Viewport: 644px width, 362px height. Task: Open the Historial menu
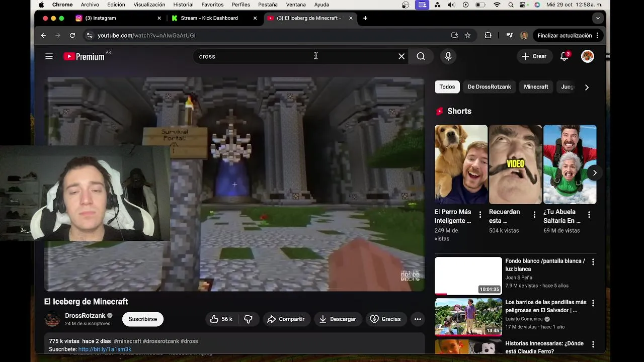(183, 5)
